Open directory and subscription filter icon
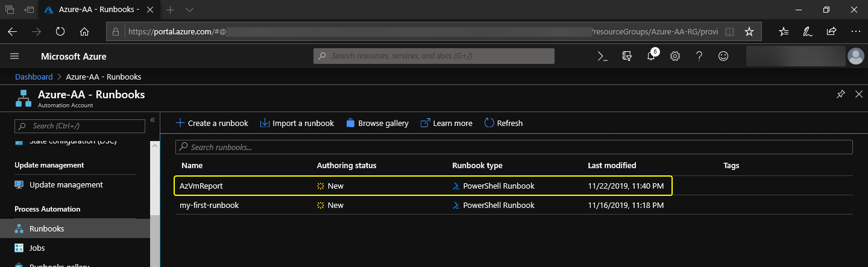Image resolution: width=868 pixels, height=267 pixels. (x=627, y=56)
